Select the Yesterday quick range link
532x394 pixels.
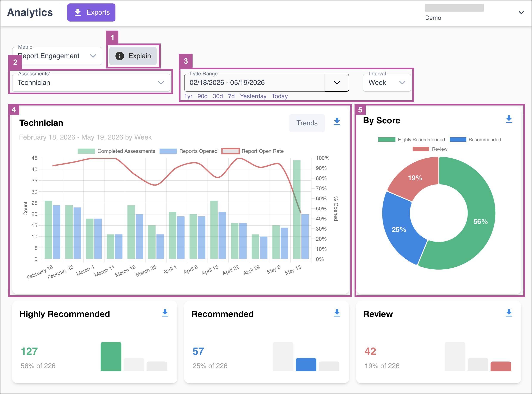pyautogui.click(x=253, y=96)
